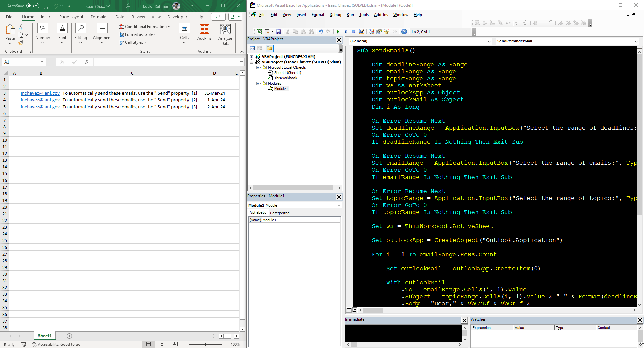This screenshot has height=348, width=644.
Task: Open the Conditional Formatting dropdown
Action: click(145, 27)
